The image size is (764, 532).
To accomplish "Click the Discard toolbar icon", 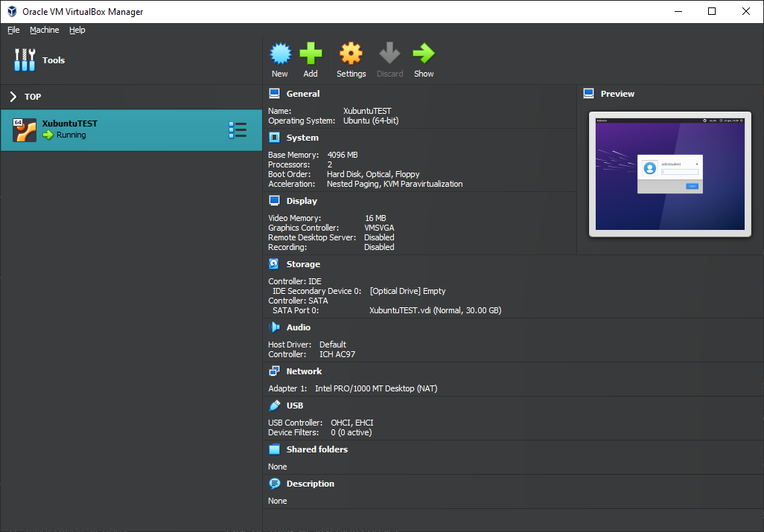I will pos(389,54).
